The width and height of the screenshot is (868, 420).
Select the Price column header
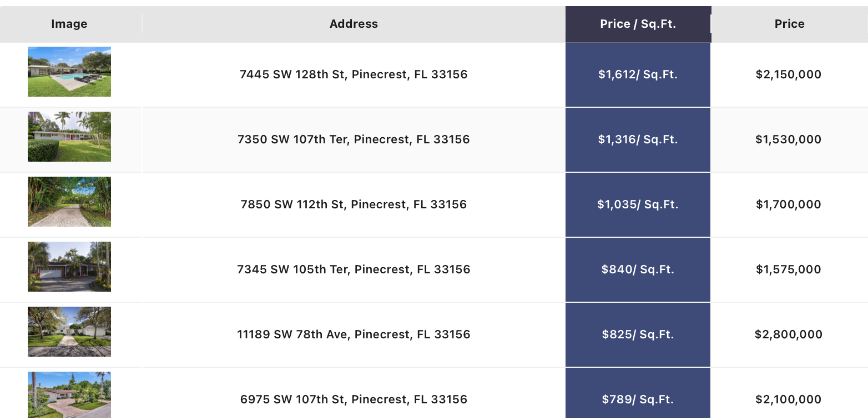pos(789,24)
